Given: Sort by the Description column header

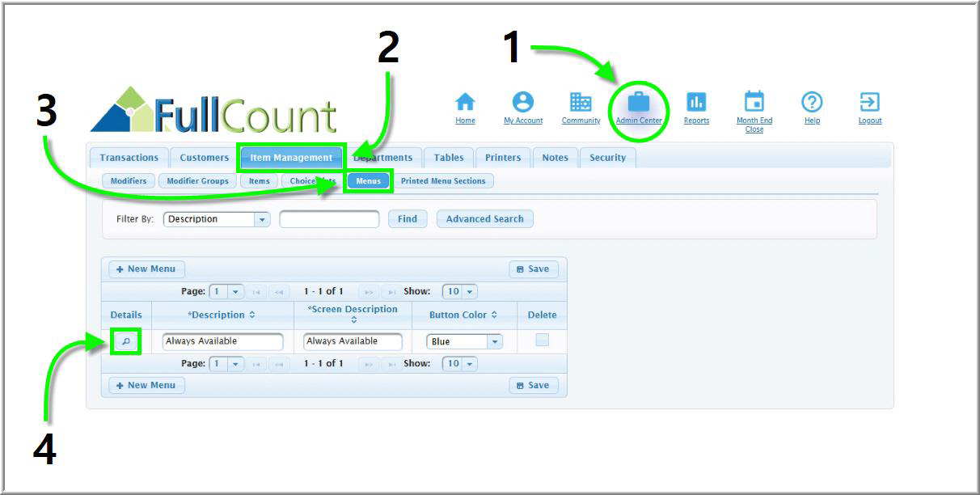Looking at the screenshot, I should pyautogui.click(x=222, y=315).
